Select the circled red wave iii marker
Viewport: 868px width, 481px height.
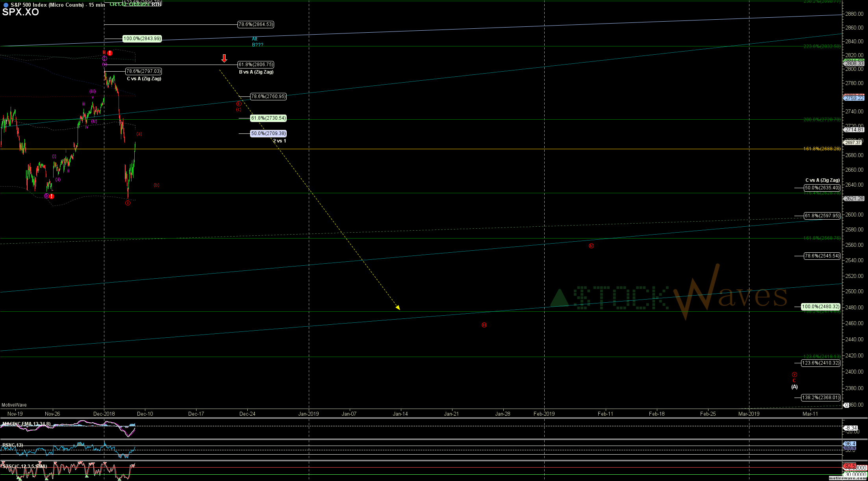tap(484, 325)
